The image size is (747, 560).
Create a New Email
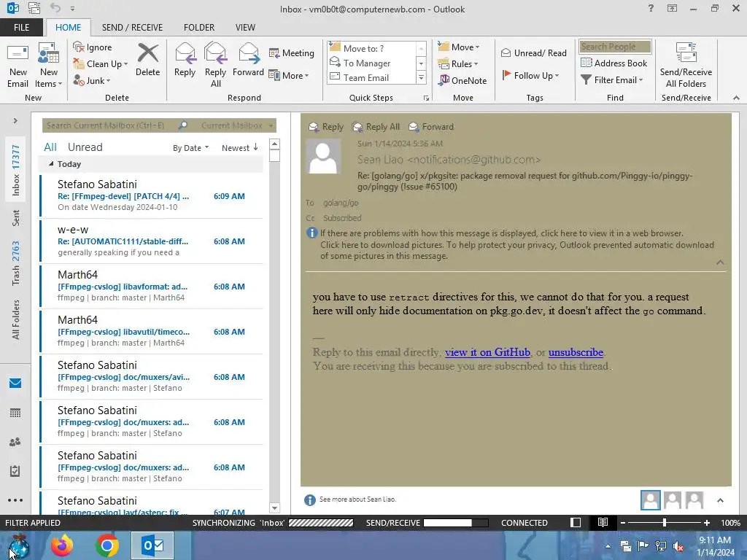click(x=18, y=65)
